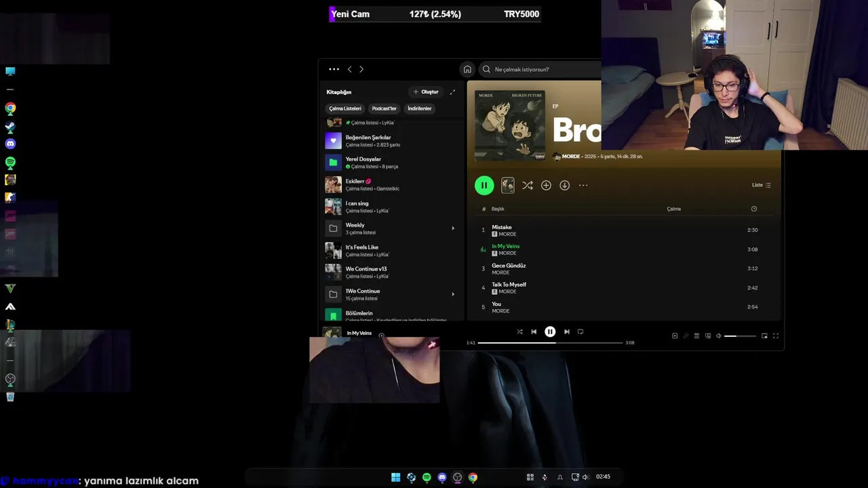
Task: Open connect to a device icon
Action: [708, 336]
